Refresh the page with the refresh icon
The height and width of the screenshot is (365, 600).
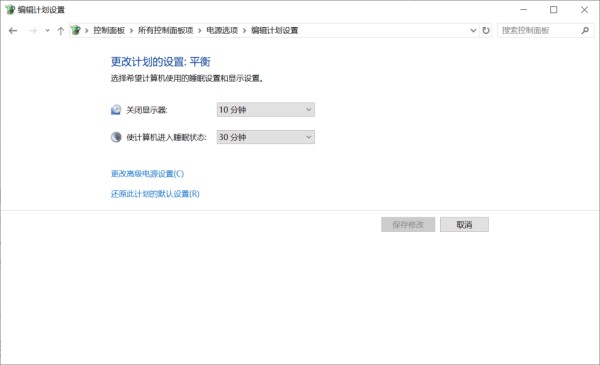pos(486,31)
